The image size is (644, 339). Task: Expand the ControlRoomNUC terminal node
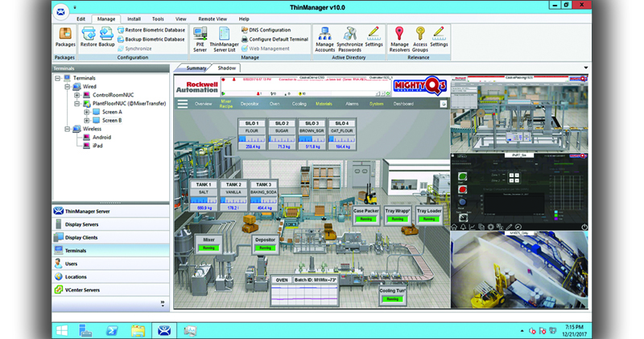[x=76, y=95]
